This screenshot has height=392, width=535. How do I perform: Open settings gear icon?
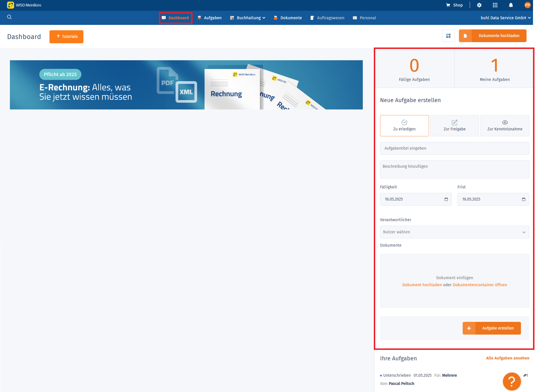pos(479,5)
